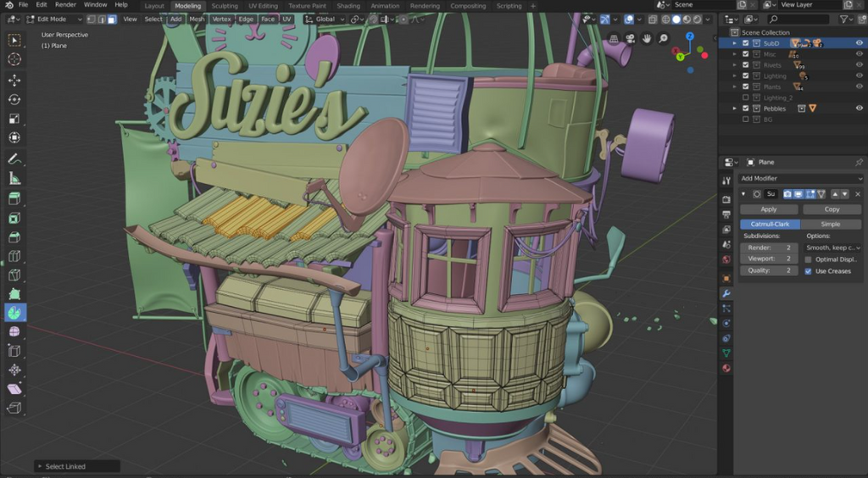Open 'Smooth, keep c...' options dropdown
868x478 pixels.
pos(833,247)
